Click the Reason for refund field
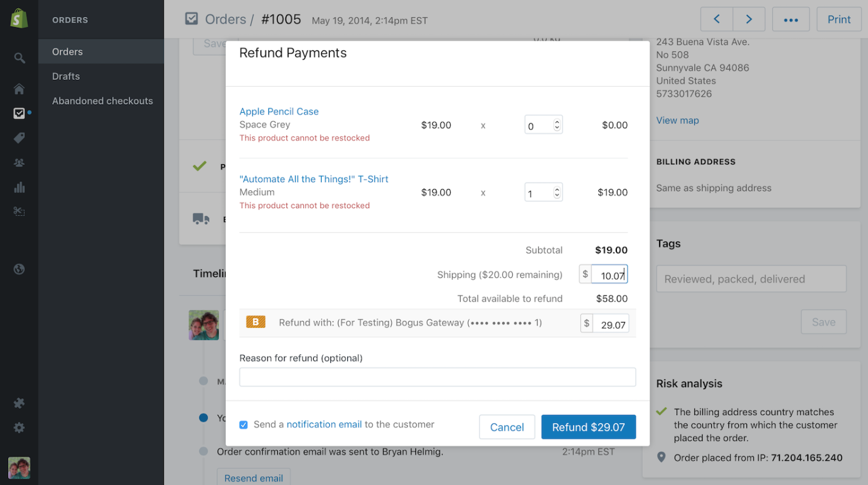Viewport: 868px width, 485px height. click(438, 377)
